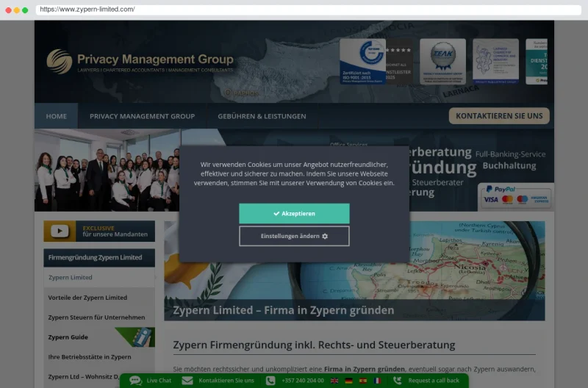Switch language using the UK flag
The height and width of the screenshot is (388, 588).
(334, 381)
